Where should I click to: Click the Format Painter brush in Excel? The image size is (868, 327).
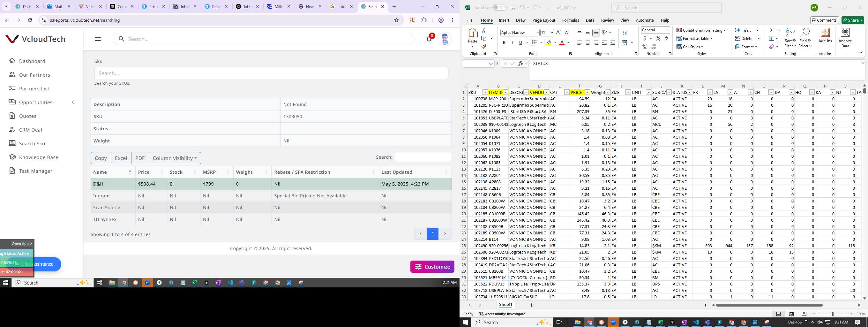(x=484, y=47)
